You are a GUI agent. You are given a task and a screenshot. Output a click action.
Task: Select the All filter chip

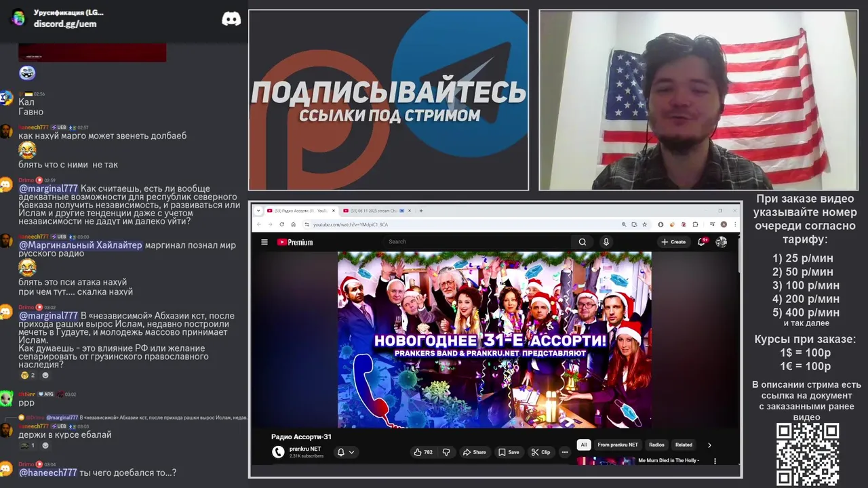pos(583,445)
